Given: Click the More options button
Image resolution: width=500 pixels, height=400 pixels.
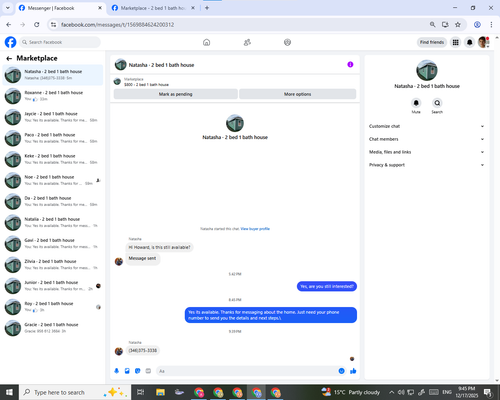Looking at the screenshot, I should [x=298, y=94].
